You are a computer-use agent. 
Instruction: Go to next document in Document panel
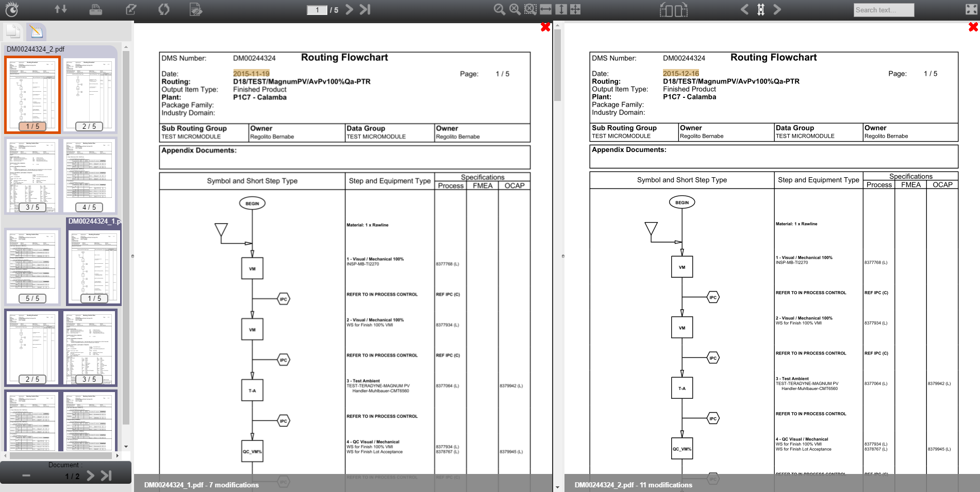[x=91, y=476]
